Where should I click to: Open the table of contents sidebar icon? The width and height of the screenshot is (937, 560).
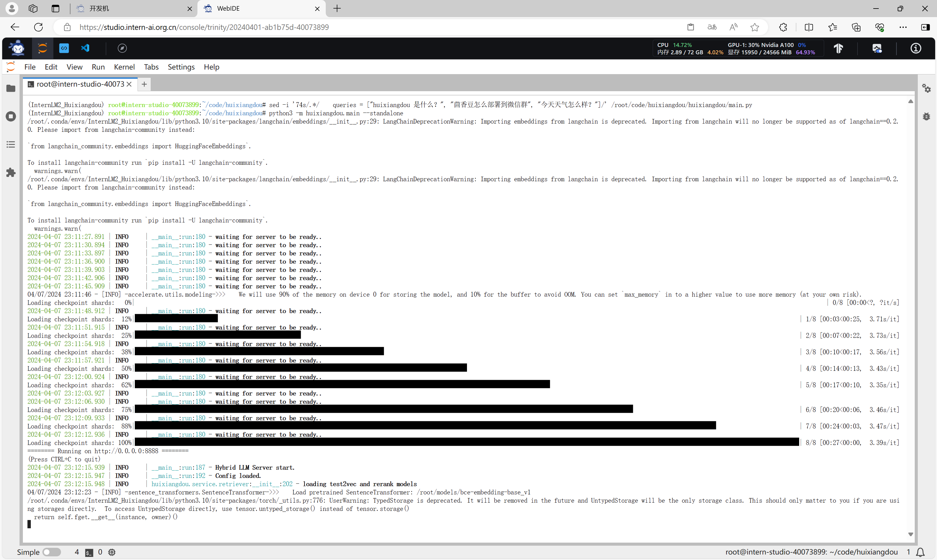tap(11, 145)
